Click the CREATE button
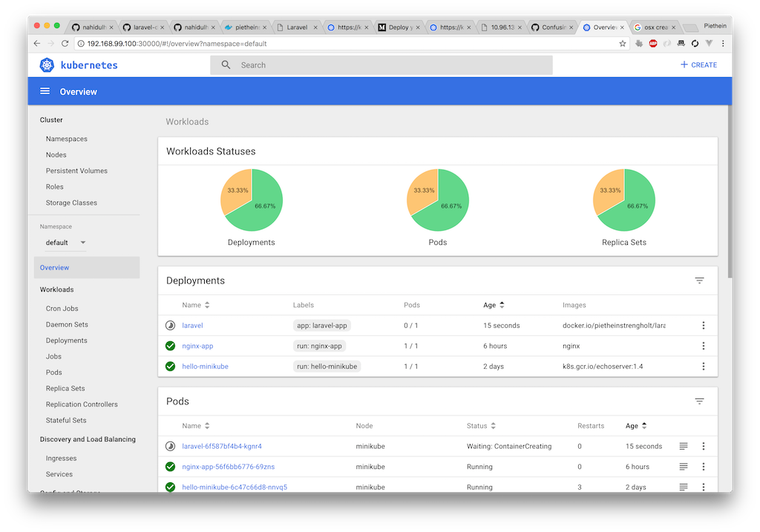Viewport: 760px width, 532px height. click(x=698, y=65)
